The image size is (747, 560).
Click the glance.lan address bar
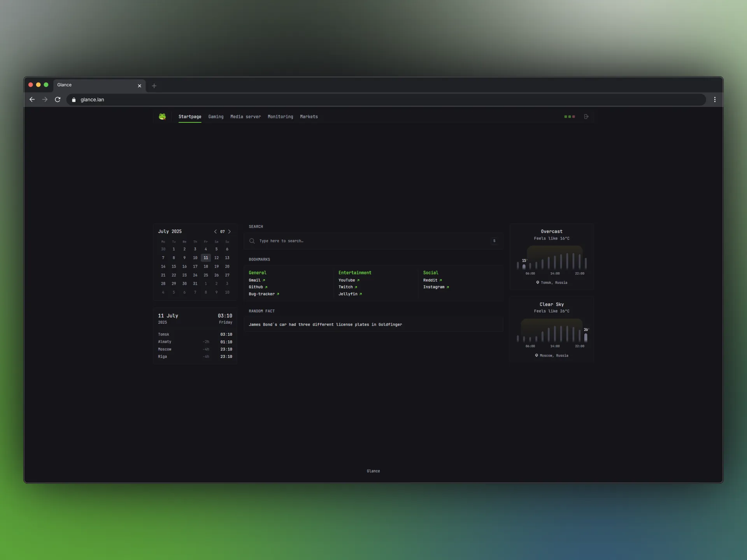click(x=386, y=100)
